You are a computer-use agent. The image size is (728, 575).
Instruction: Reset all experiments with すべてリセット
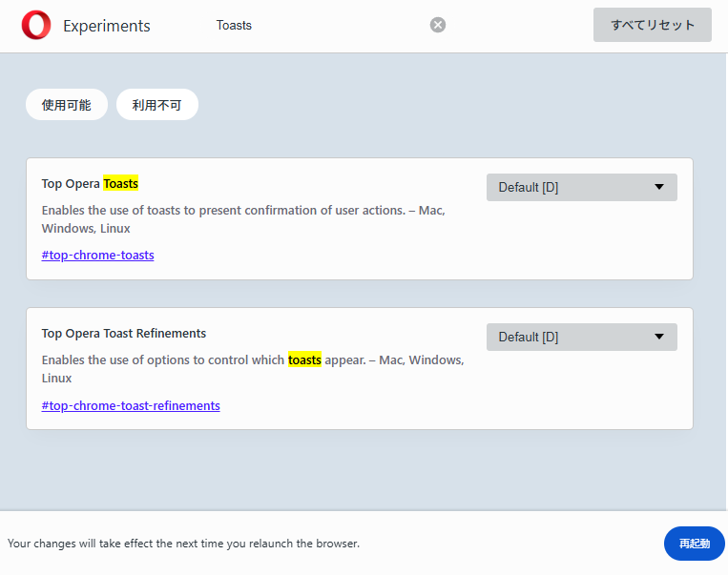coord(653,25)
